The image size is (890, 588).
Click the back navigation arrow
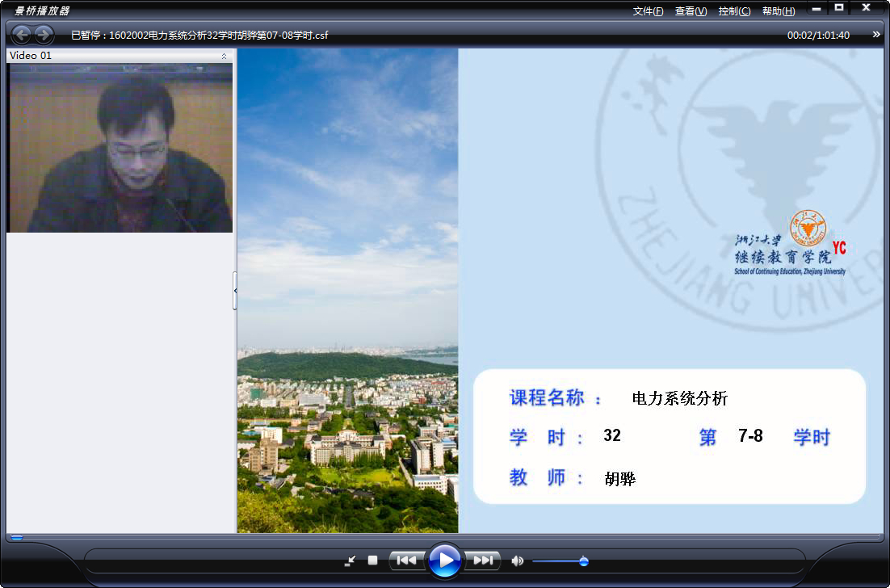22,35
